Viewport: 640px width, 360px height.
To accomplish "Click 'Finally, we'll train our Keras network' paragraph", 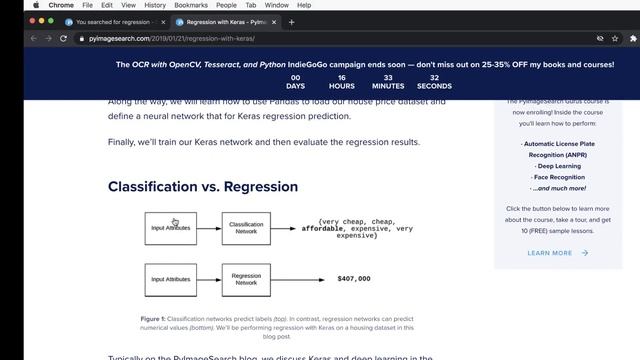I will pos(264,142).
